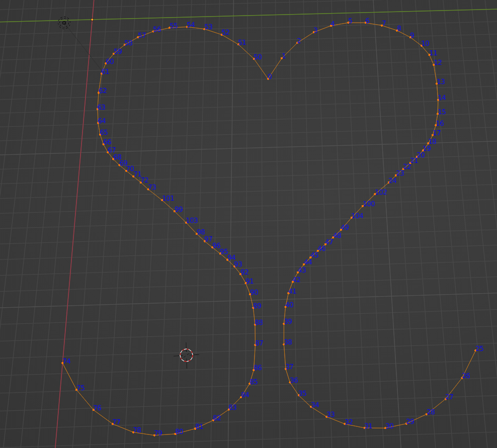497x448 pixels.
Task: Click the vertex labeled "38"
Action: [x=284, y=344]
